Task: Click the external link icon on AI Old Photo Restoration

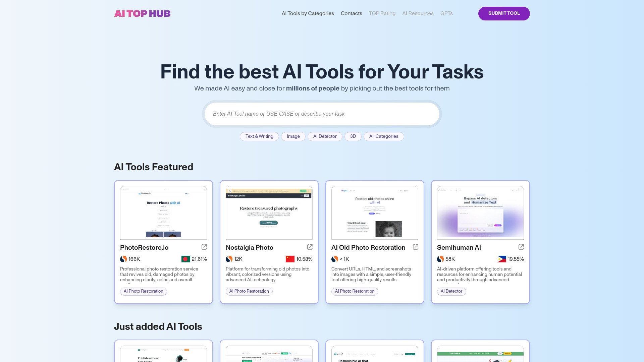Action: pos(415,247)
